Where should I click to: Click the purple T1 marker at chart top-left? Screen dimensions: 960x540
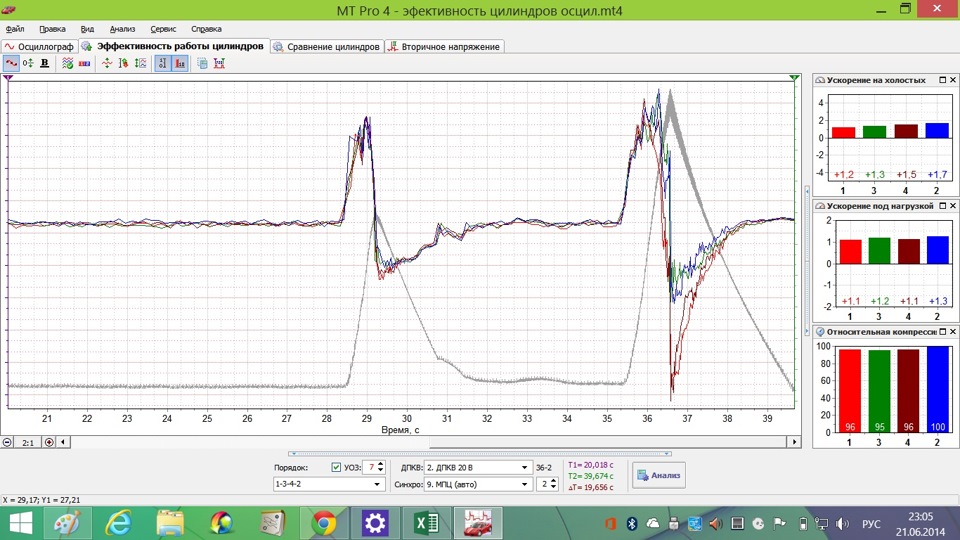tap(8, 78)
